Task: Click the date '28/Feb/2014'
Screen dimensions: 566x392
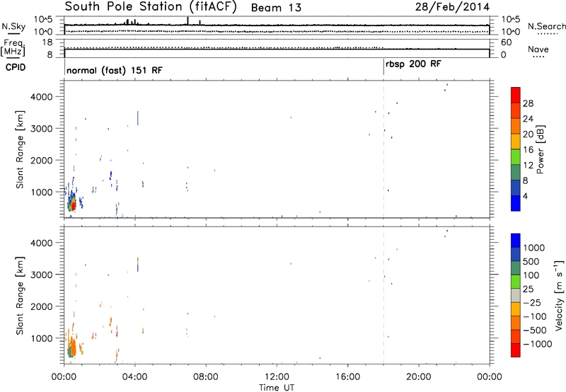Action: (x=452, y=7)
